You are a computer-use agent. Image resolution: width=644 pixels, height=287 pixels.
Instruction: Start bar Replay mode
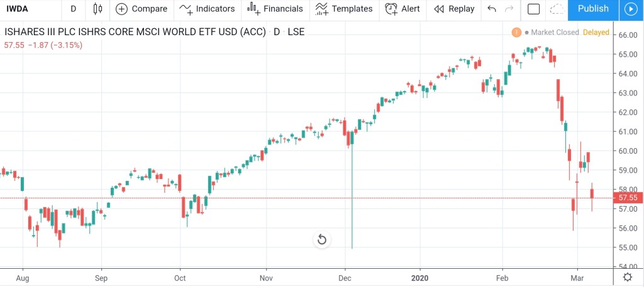pyautogui.click(x=454, y=9)
